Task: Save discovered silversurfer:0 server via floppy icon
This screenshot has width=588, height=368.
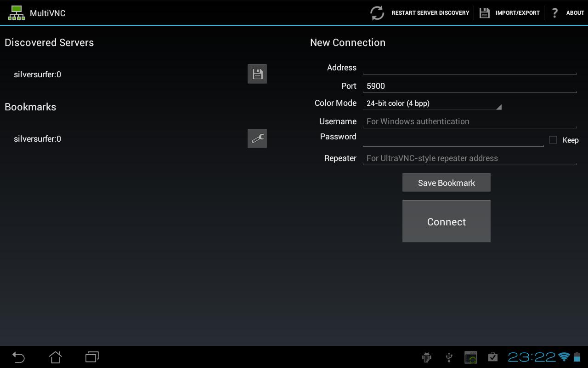Action: point(257,74)
